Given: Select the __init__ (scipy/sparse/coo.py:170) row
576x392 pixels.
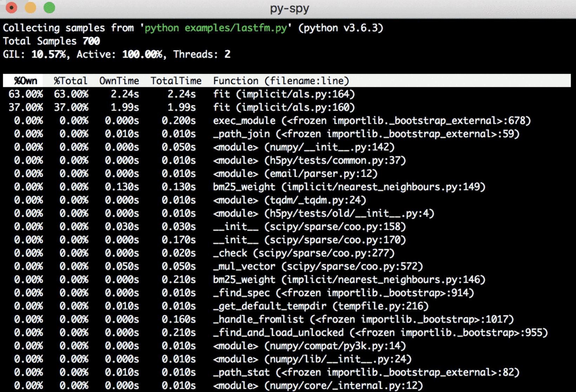Looking at the screenshot, I should click(x=287, y=240).
